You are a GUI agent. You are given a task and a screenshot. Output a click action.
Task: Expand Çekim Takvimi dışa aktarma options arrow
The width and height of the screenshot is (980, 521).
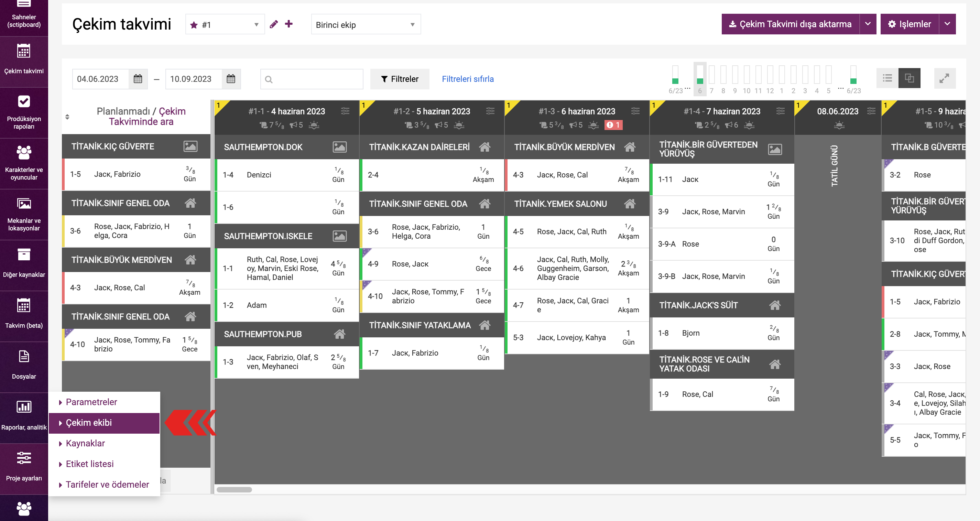coord(868,24)
